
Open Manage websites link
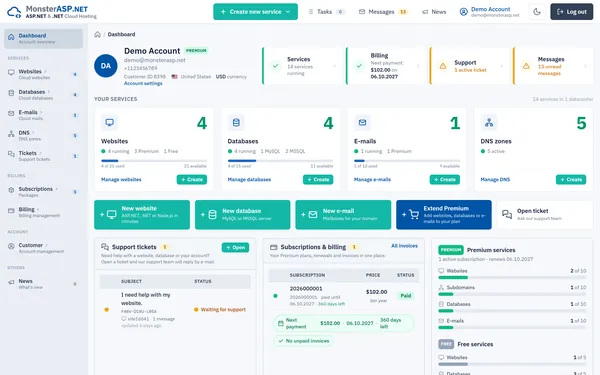[121, 179]
